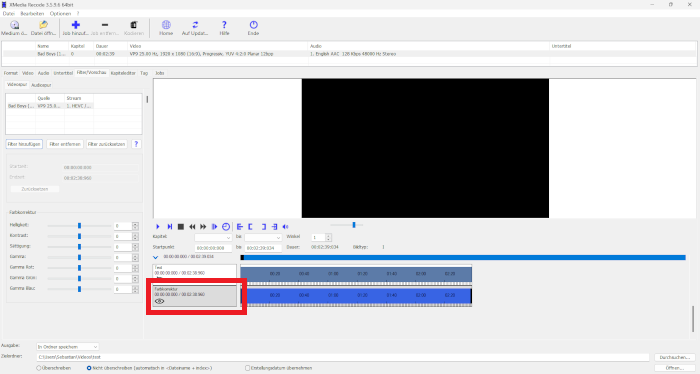The height and width of the screenshot is (374, 700).
Task: Open the Bearbeiten menu
Action: point(32,14)
